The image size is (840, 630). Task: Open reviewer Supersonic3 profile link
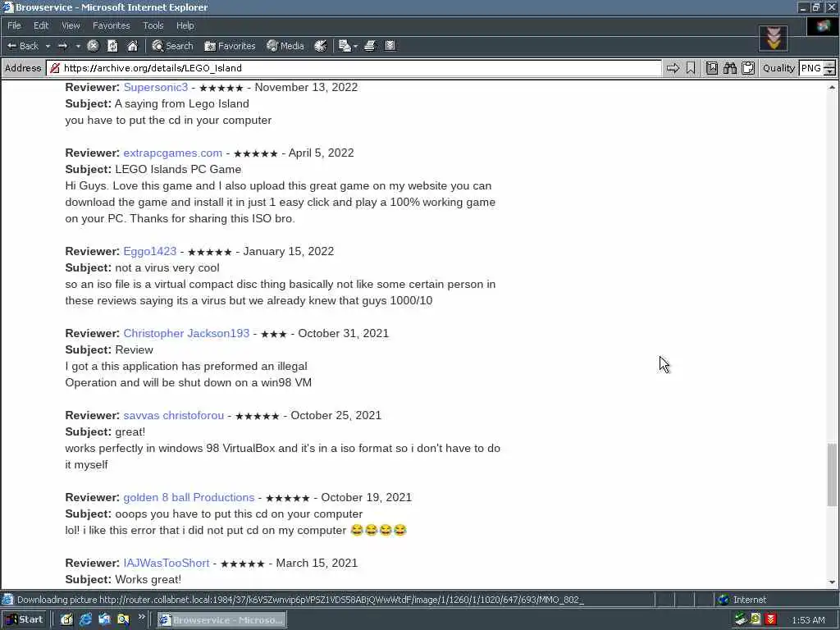[x=155, y=87]
